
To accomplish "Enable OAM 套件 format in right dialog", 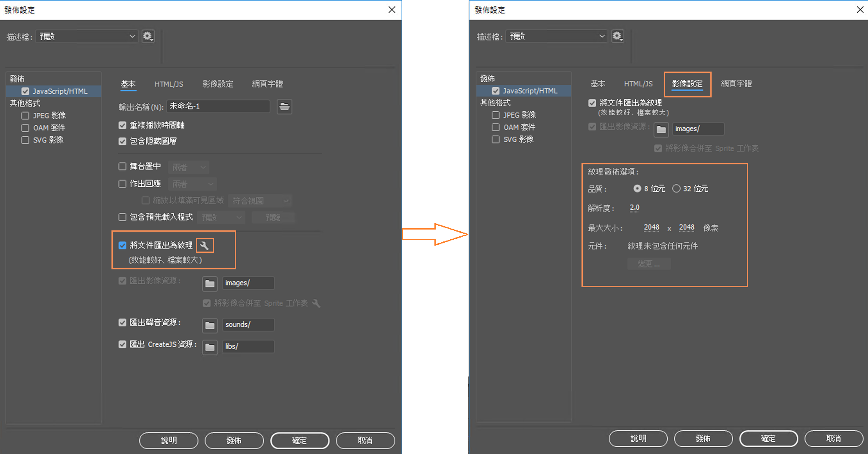I will 495,127.
